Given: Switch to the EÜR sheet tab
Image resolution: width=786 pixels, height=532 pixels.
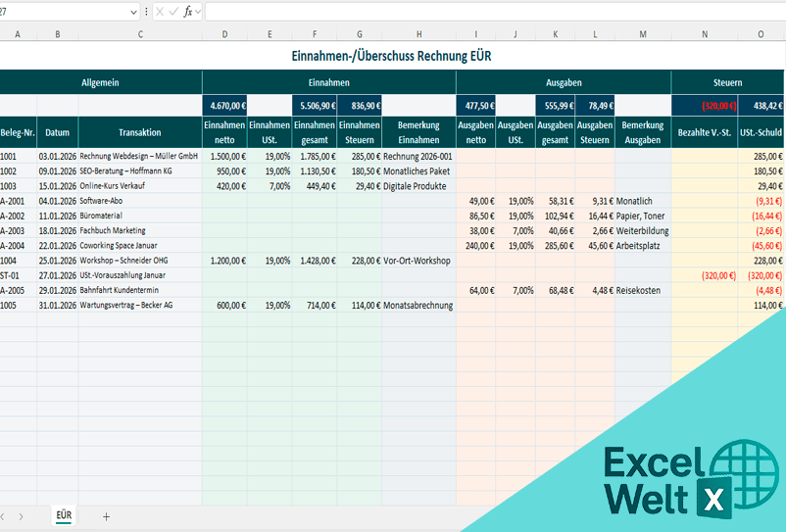Looking at the screenshot, I should [x=64, y=515].
